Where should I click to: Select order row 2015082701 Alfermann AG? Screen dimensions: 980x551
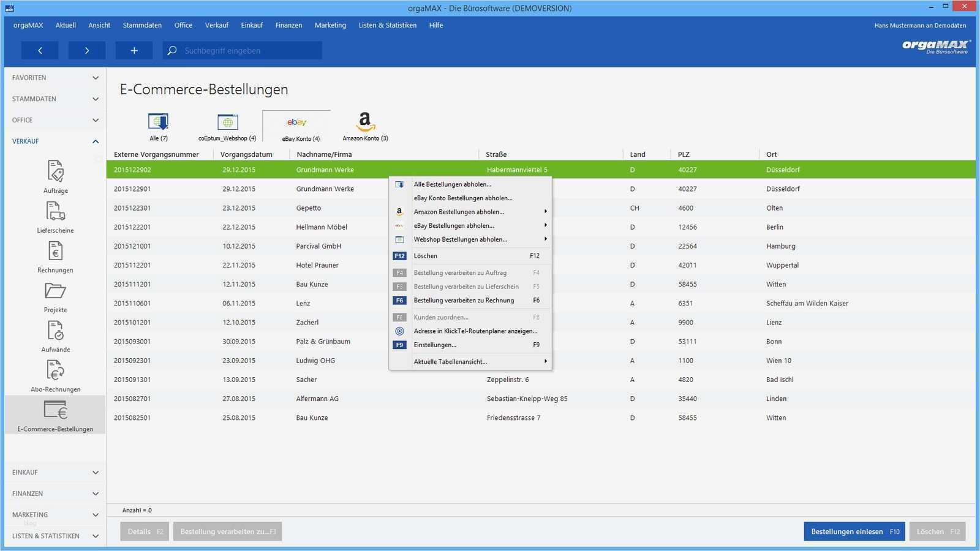pyautogui.click(x=541, y=399)
